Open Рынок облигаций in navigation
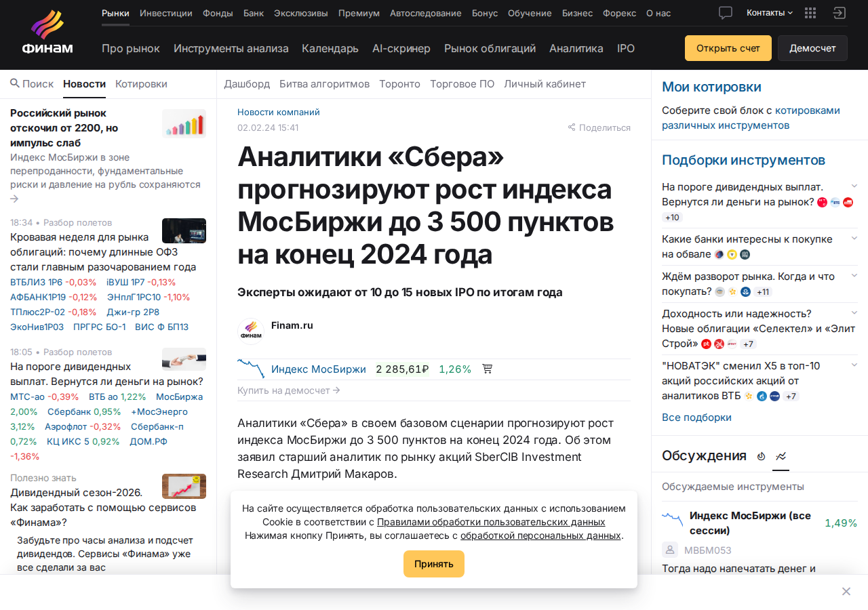The width and height of the screenshot is (868, 610). (x=490, y=48)
